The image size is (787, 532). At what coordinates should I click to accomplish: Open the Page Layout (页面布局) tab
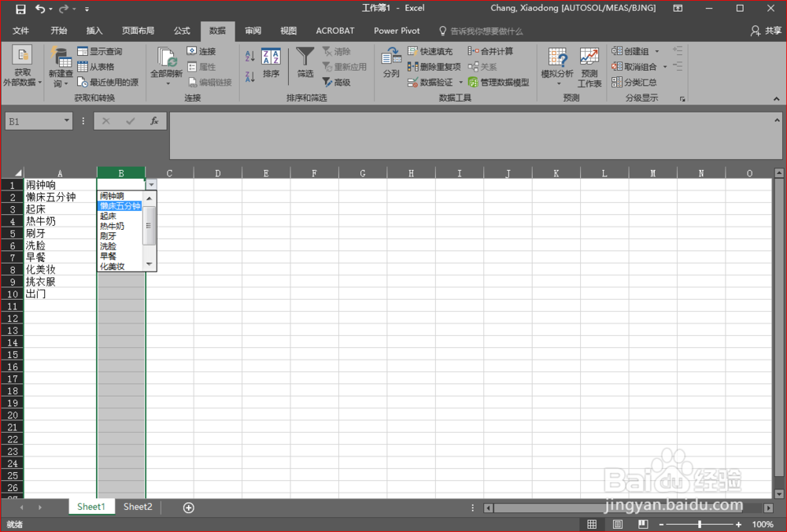pos(138,31)
